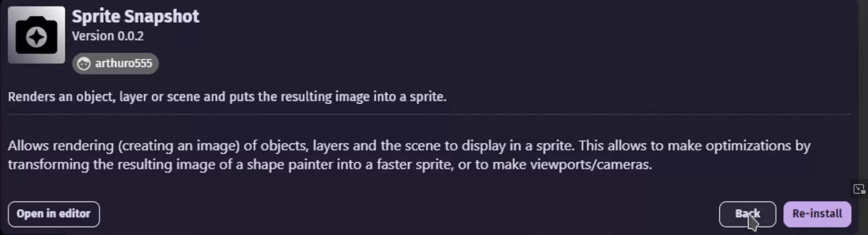Click the Sprite Snapshot camera extension icon
This screenshot has width=868, height=235.
tap(36, 35)
